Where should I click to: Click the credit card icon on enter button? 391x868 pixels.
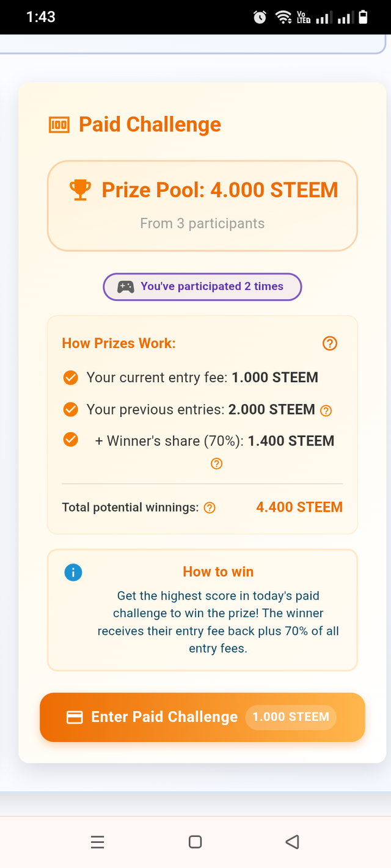[75, 718]
